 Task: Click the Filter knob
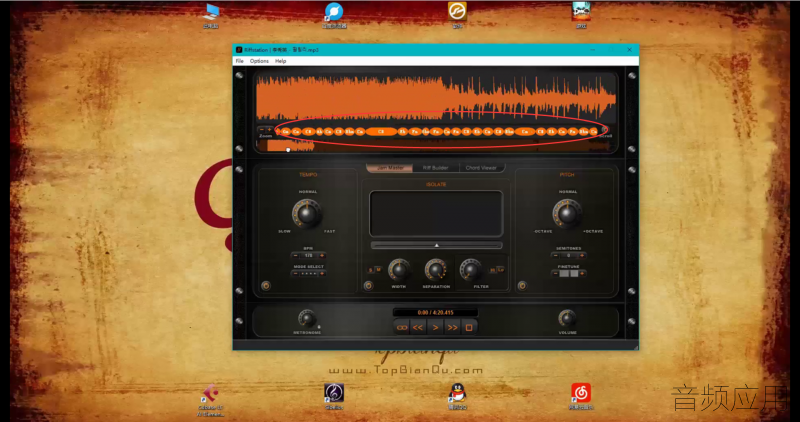[x=470, y=270]
